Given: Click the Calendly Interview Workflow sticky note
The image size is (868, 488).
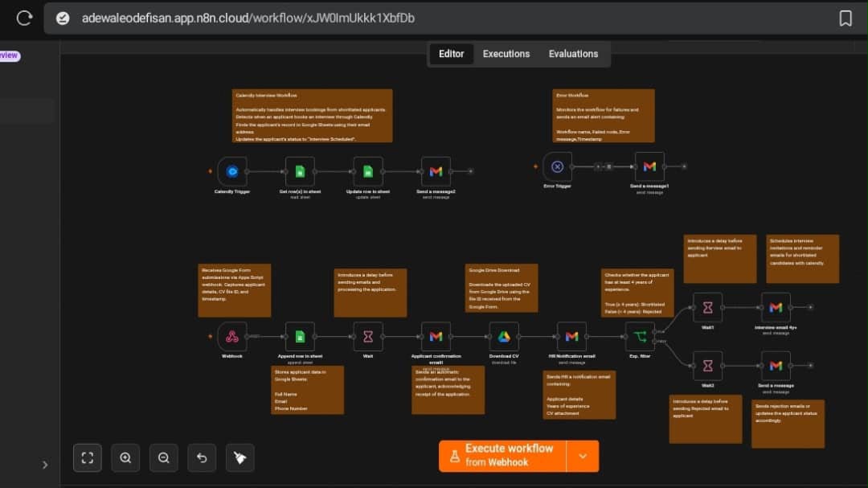Looking at the screenshot, I should click(312, 116).
